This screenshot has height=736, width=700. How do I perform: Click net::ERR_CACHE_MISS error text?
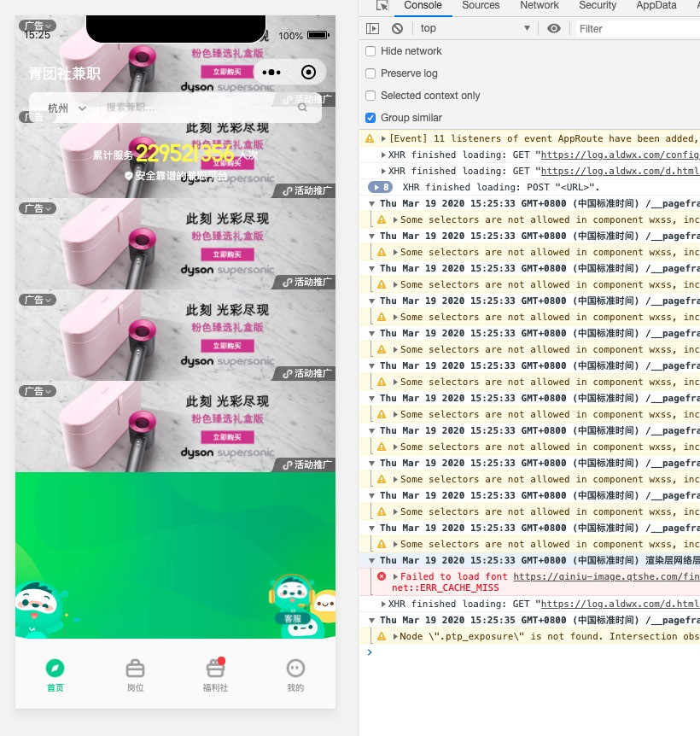tap(446, 588)
